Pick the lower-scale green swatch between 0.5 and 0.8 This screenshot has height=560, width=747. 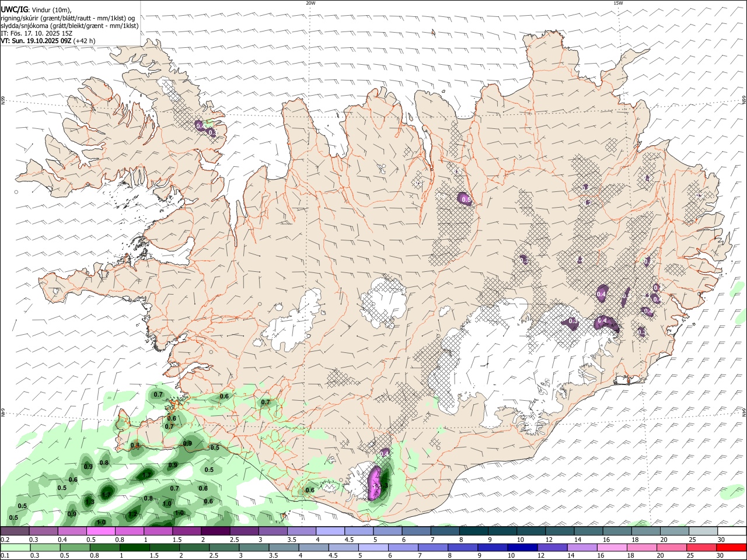click(x=75, y=547)
